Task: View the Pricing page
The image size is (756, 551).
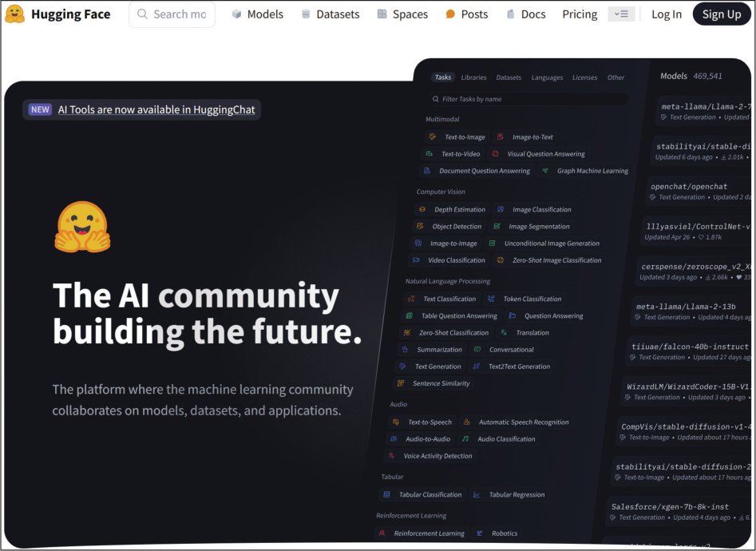Action: click(580, 14)
